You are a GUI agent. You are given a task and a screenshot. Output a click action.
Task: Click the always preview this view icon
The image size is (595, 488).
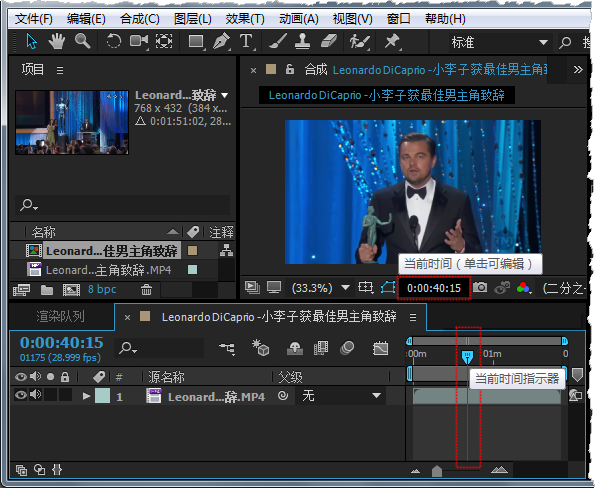coord(251,288)
